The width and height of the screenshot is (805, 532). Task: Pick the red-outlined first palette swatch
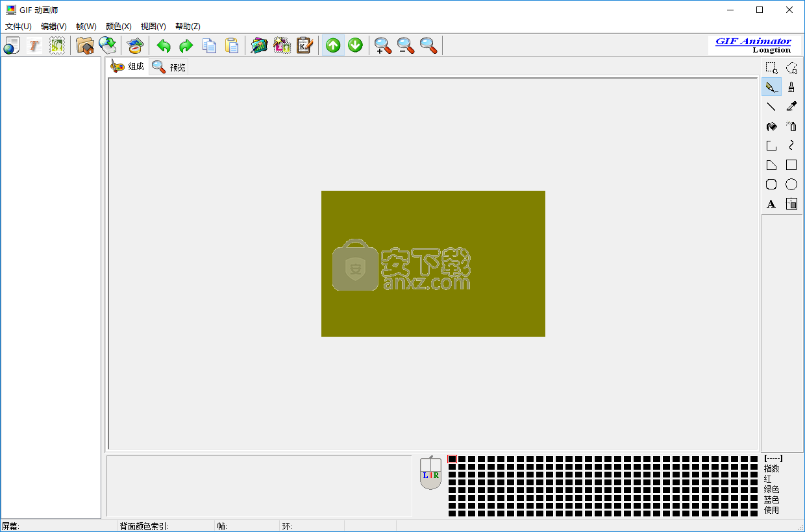tap(452, 459)
